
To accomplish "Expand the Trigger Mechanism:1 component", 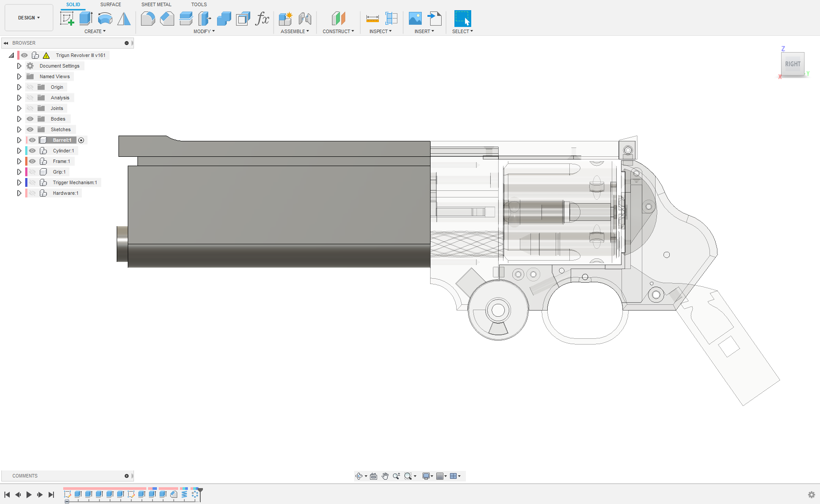I will click(x=19, y=182).
